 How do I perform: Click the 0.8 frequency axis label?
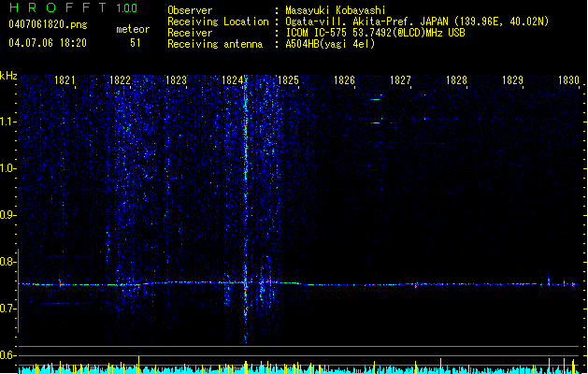pos(8,262)
